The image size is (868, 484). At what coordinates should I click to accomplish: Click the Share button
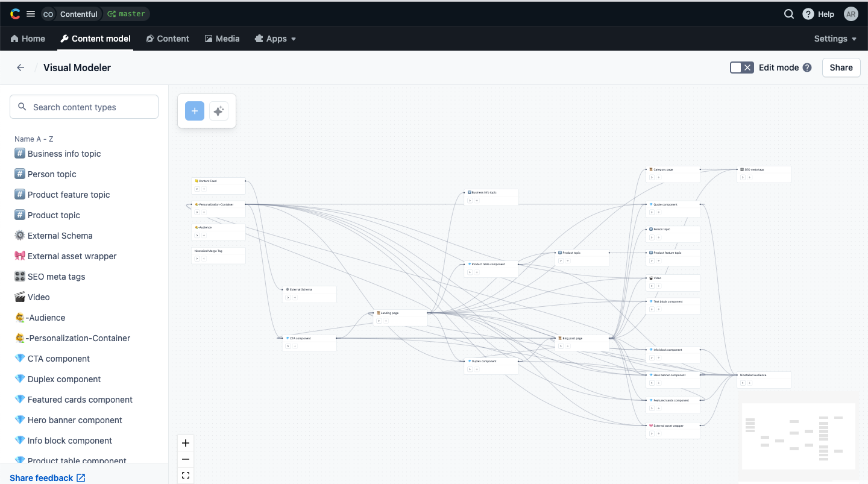[841, 68]
